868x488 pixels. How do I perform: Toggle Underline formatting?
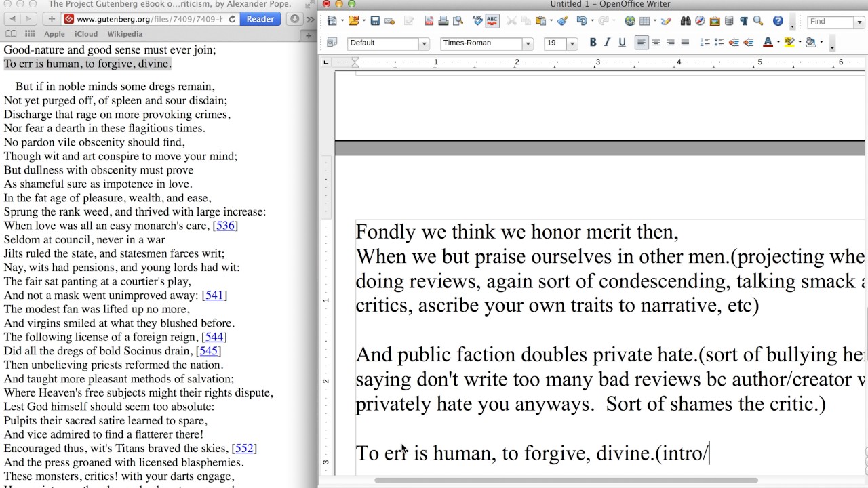[x=621, y=43]
